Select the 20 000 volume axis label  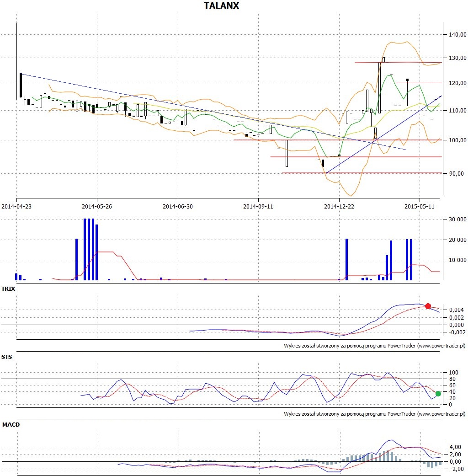[457, 240]
